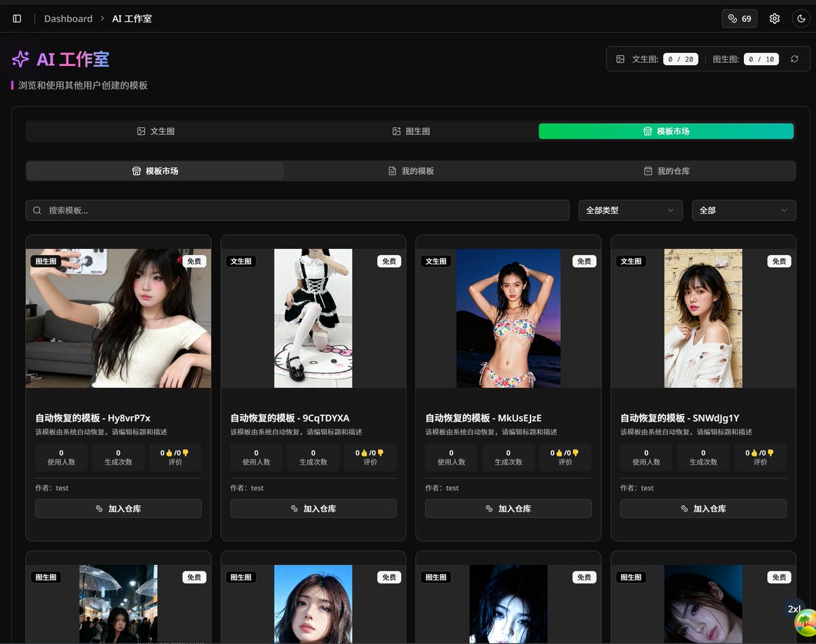Click the 免费 badge on 9CqTDYXA card

pos(389,261)
